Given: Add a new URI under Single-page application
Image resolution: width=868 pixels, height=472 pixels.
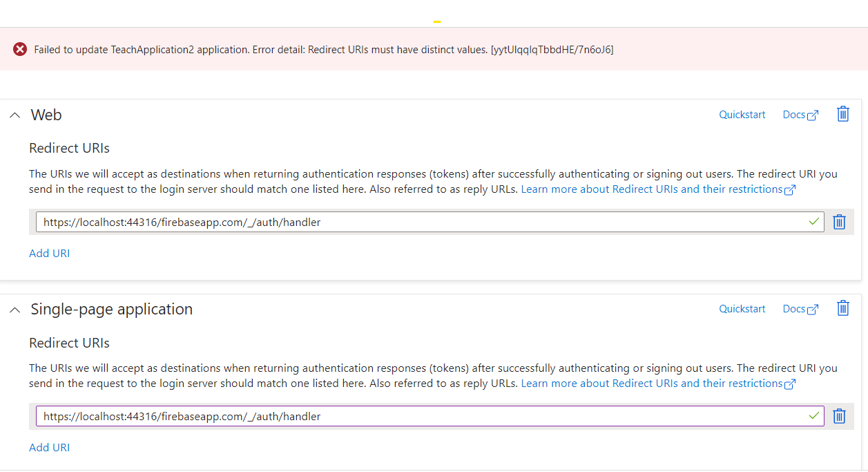Looking at the screenshot, I should (x=49, y=447).
